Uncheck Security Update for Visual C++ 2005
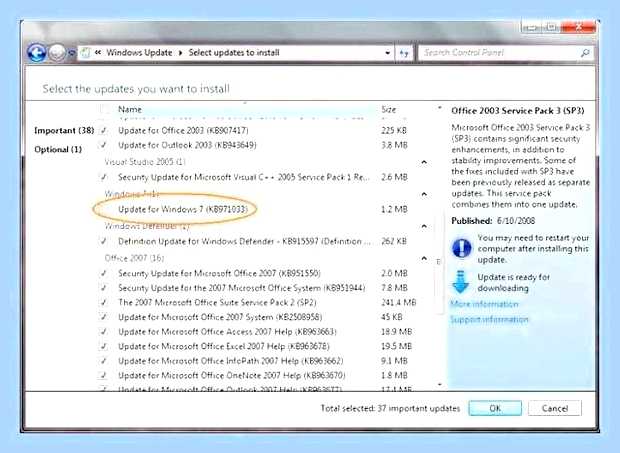Screen dimensions: 620x453 (104, 177)
